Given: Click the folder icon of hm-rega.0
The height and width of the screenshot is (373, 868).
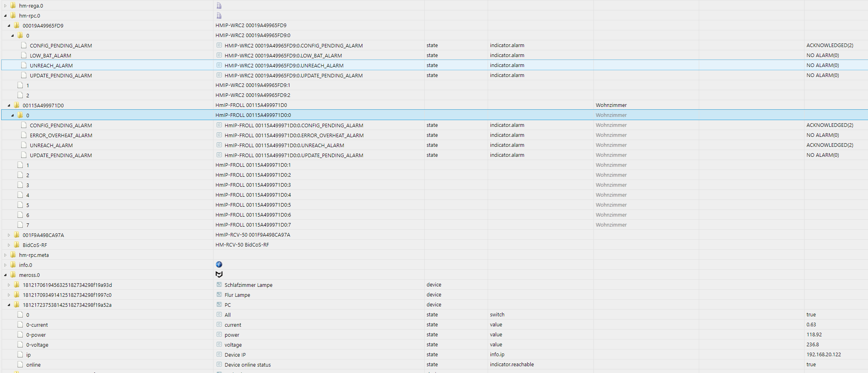Looking at the screenshot, I should coord(13,5).
